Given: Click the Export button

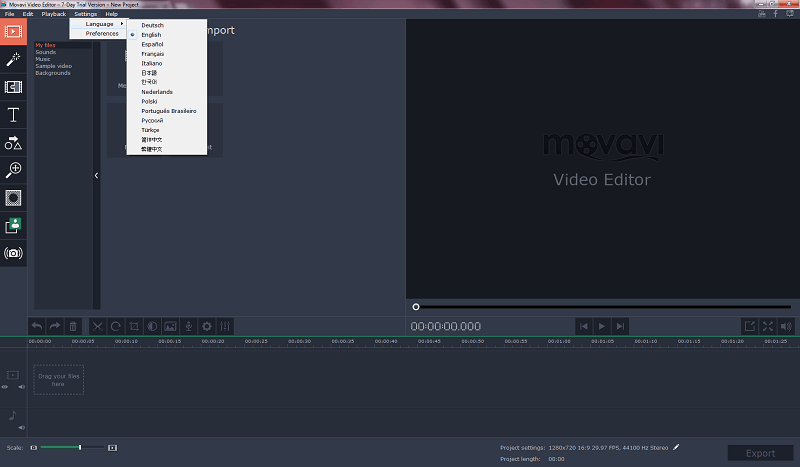Looking at the screenshot, I should pos(760,453).
